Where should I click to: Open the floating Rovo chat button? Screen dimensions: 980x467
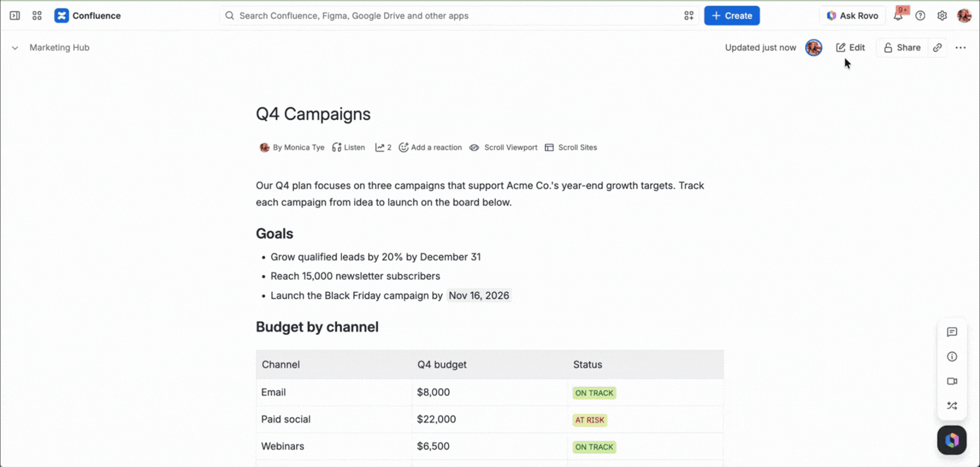click(x=952, y=440)
